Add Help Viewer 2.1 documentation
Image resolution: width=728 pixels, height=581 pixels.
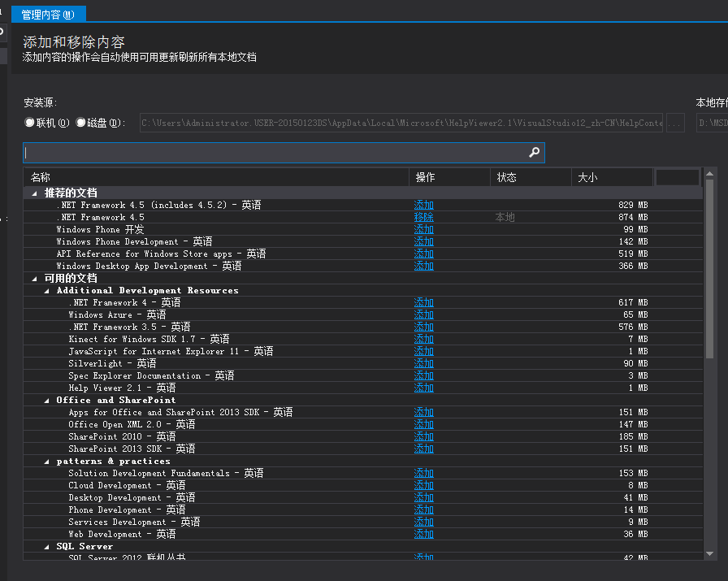(423, 388)
